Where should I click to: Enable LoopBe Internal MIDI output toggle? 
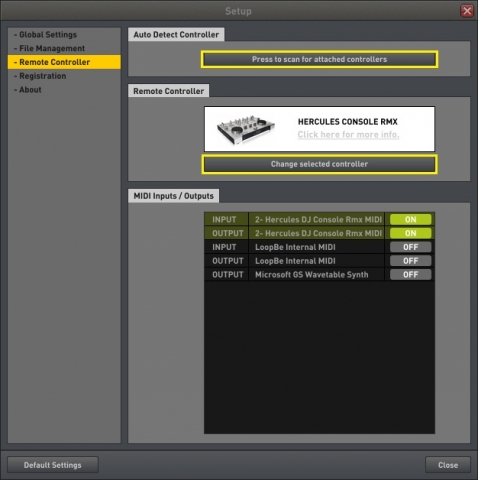click(x=410, y=261)
